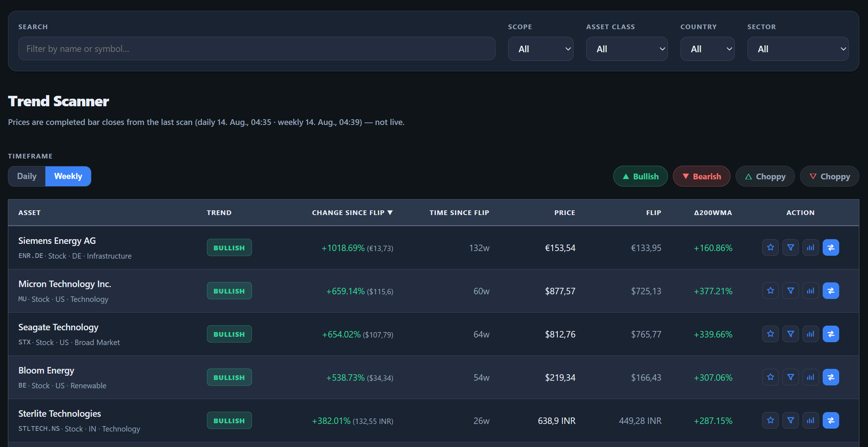Click the €153,54 price cell
The width and height of the screenshot is (868, 447).
click(x=560, y=248)
